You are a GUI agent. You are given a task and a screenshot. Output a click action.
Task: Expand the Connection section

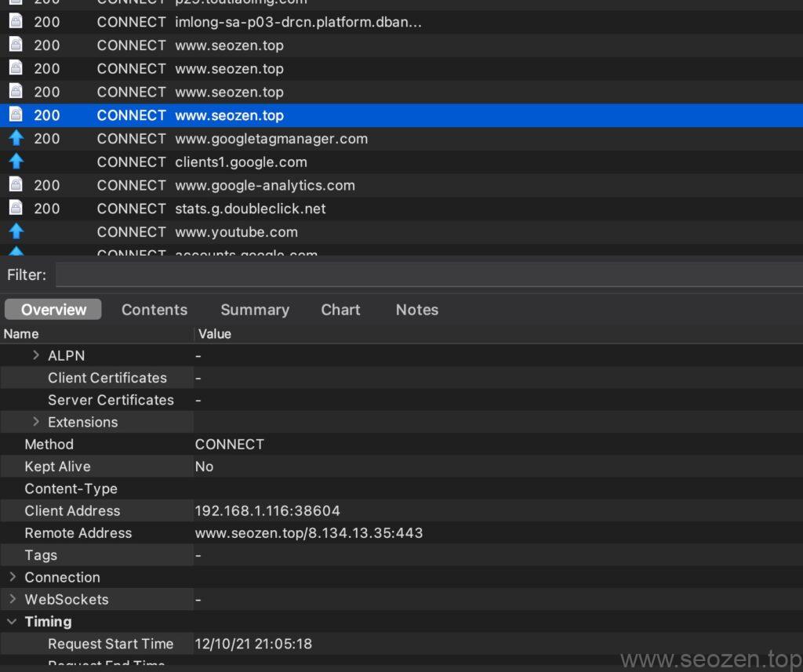tap(13, 577)
